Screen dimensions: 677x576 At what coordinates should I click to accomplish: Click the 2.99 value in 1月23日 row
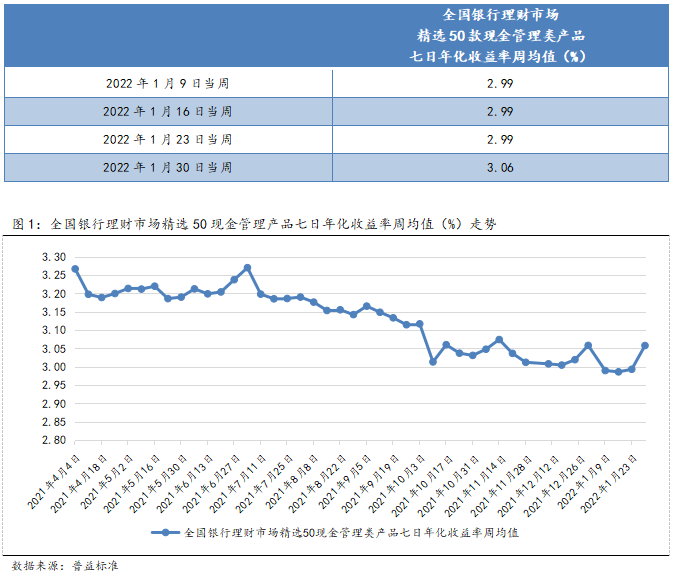pos(500,139)
